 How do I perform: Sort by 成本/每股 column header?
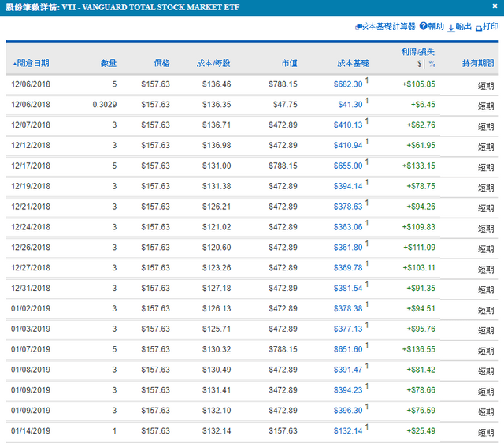(x=213, y=63)
